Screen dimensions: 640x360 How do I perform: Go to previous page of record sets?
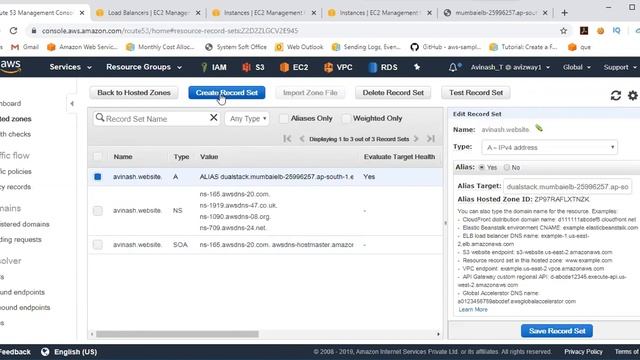[302, 139]
